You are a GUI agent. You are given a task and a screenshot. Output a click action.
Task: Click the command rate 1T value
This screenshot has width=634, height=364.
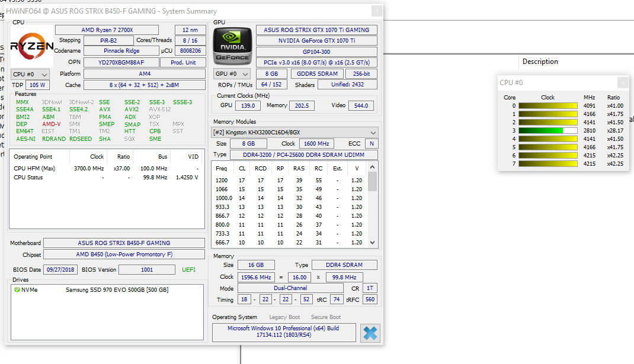370,288
